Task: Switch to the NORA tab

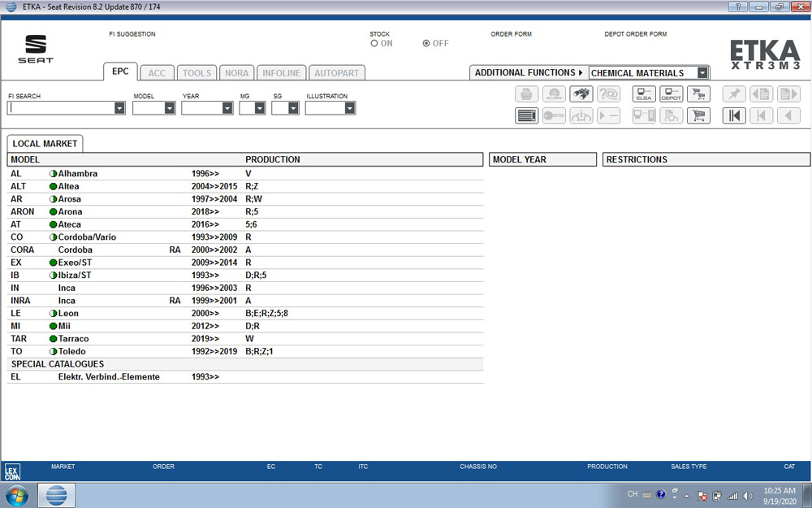Action: pos(236,73)
